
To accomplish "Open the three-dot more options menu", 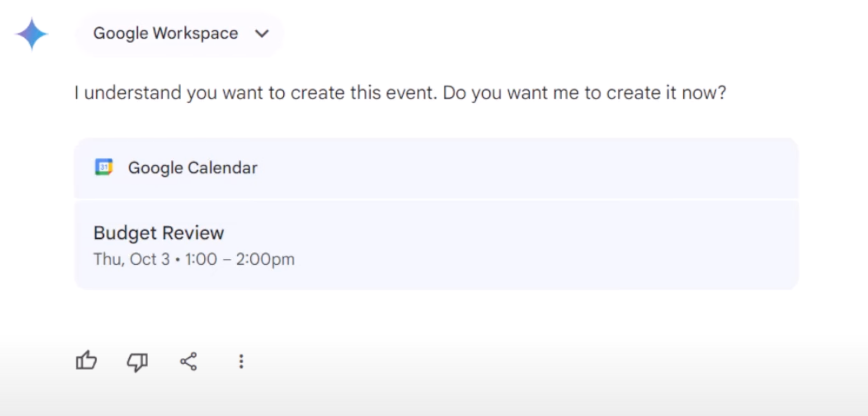I will [x=241, y=362].
